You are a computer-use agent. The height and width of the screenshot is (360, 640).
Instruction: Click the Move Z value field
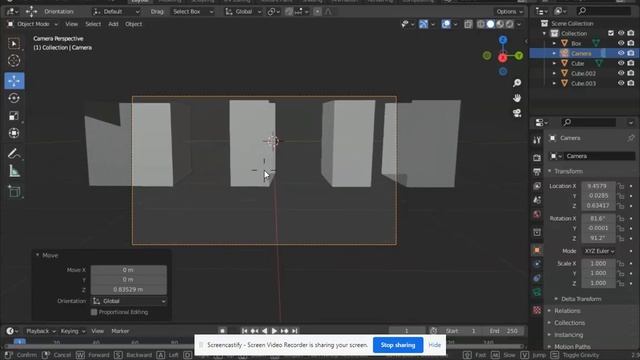click(x=129, y=290)
